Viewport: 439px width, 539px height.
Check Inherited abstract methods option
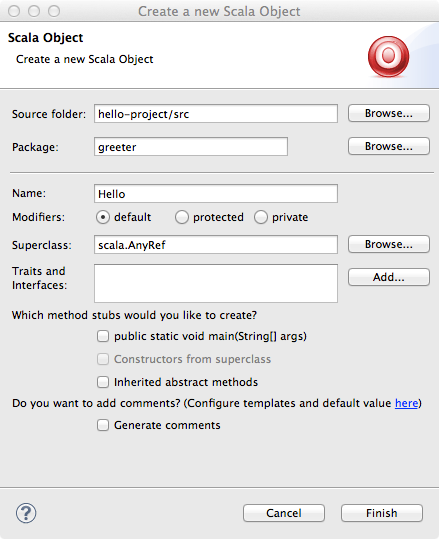pos(103,382)
